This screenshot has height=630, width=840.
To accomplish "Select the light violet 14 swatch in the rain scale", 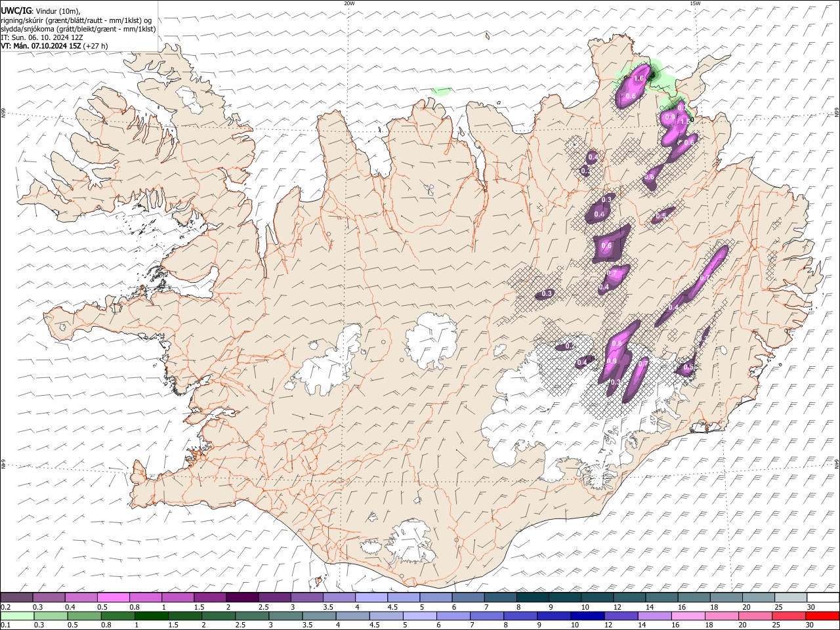I will pos(655,616).
